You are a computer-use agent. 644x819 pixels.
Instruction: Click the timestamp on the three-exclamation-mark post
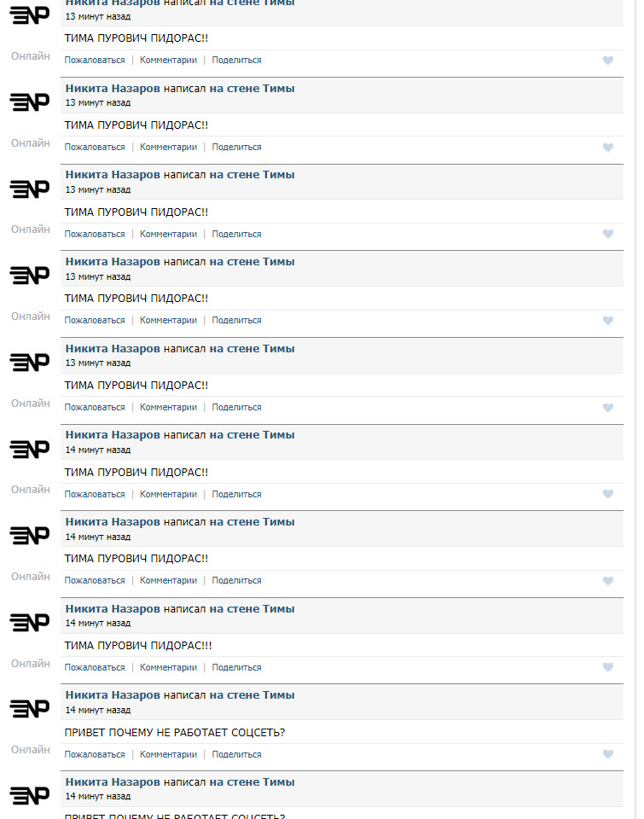point(98,624)
